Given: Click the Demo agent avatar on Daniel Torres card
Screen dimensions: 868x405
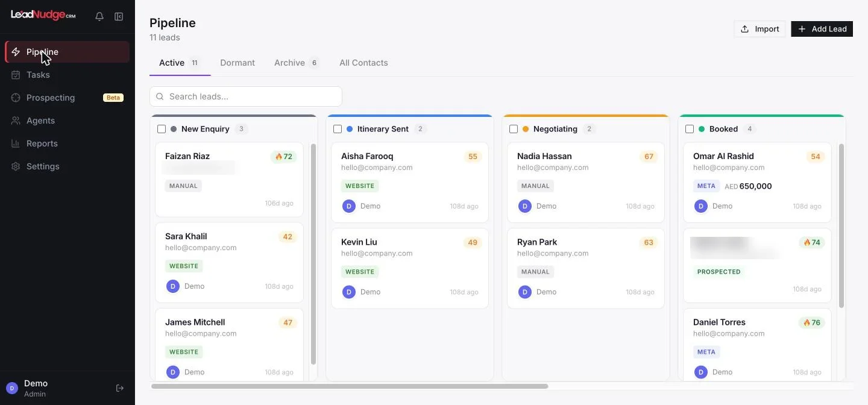Looking at the screenshot, I should pyautogui.click(x=701, y=372).
